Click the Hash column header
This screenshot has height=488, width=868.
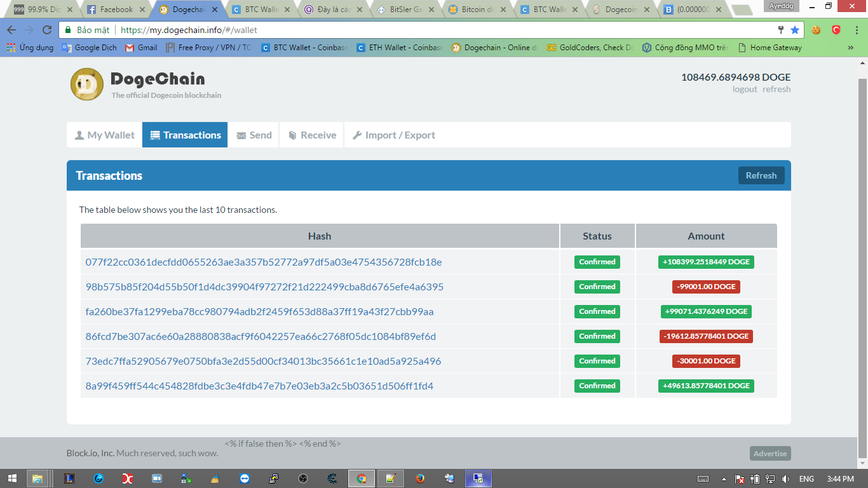pos(320,236)
